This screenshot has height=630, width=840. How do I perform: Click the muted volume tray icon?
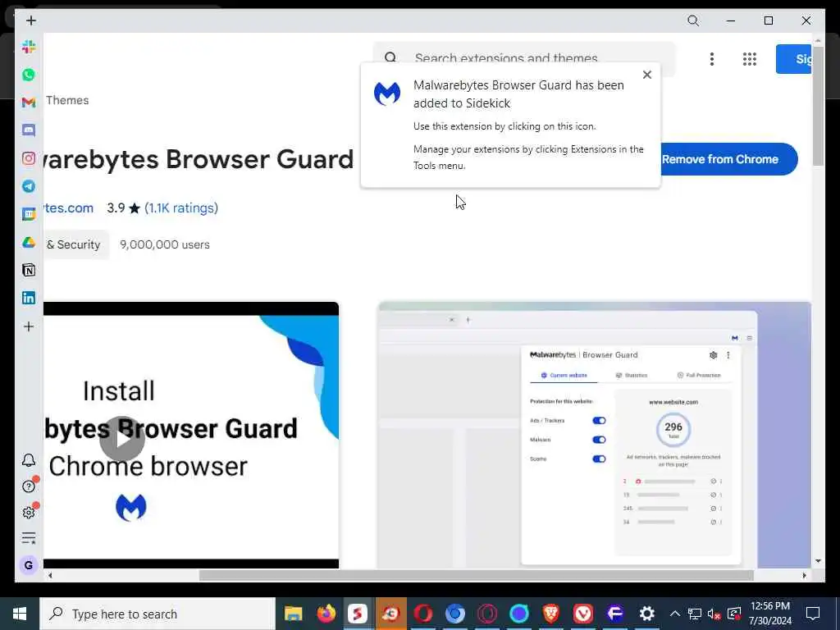point(714,614)
